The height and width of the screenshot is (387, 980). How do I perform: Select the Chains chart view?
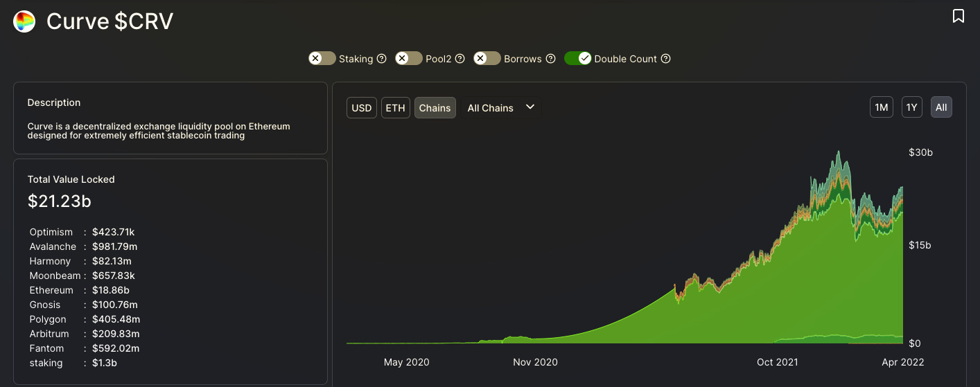pyautogui.click(x=435, y=108)
